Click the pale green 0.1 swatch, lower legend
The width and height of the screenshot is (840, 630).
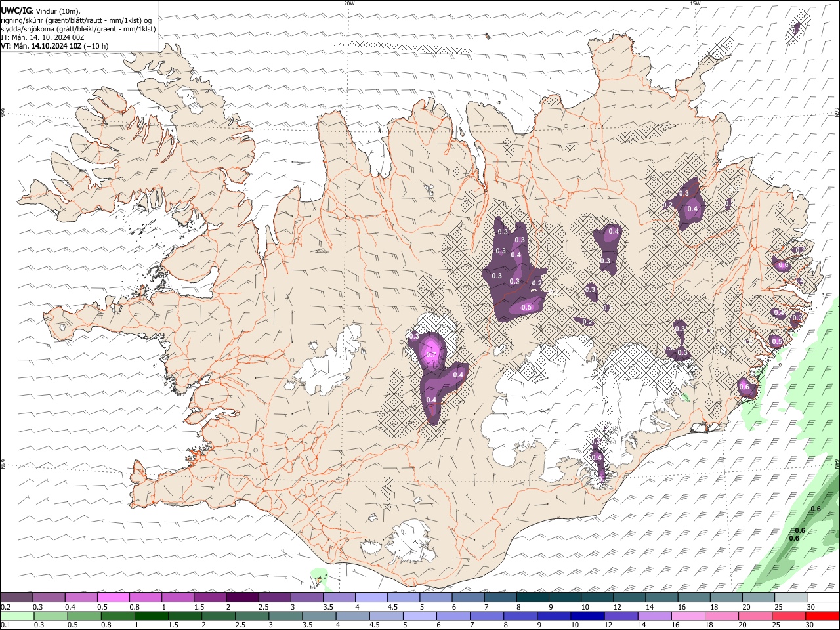pos(16,616)
